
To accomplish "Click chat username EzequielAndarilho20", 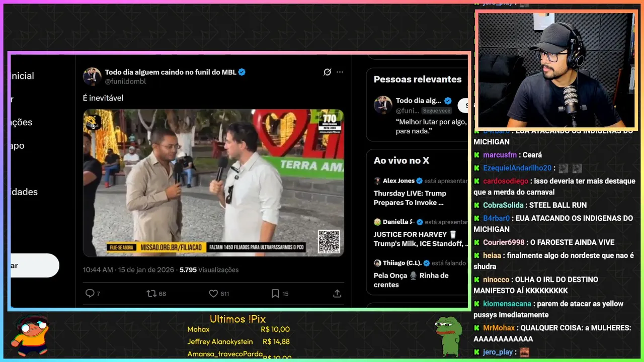I will pos(517,168).
